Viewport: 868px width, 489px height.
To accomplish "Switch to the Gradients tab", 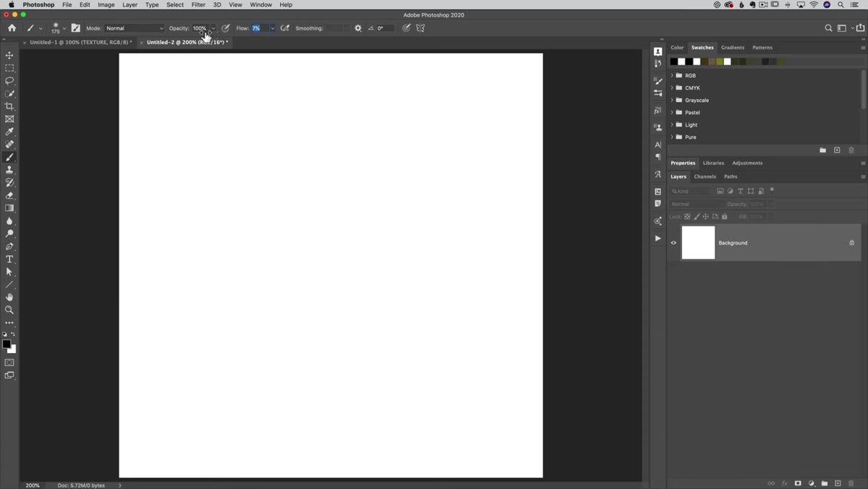I will [x=733, y=48].
